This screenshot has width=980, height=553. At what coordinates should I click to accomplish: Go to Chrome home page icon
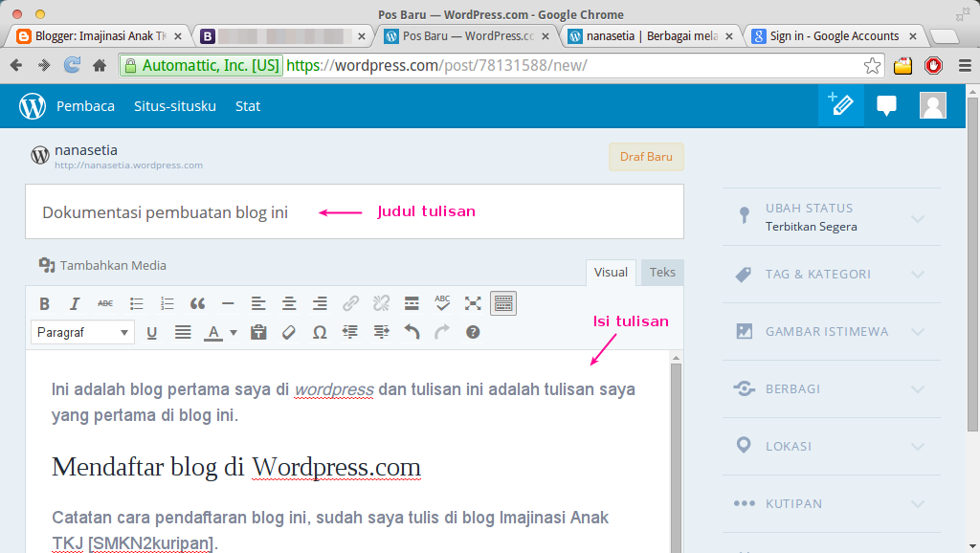click(x=100, y=65)
